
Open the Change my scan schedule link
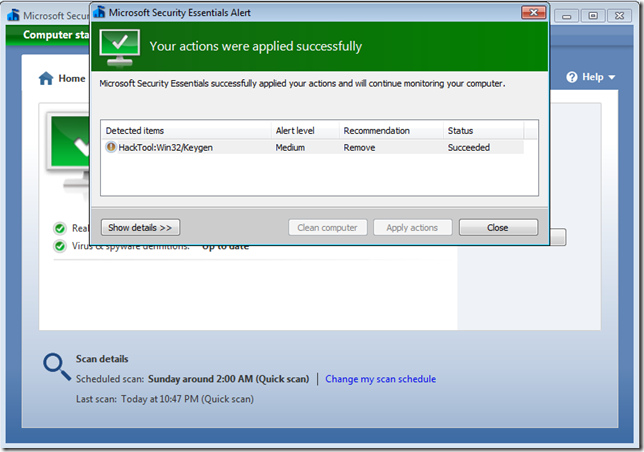tap(380, 379)
